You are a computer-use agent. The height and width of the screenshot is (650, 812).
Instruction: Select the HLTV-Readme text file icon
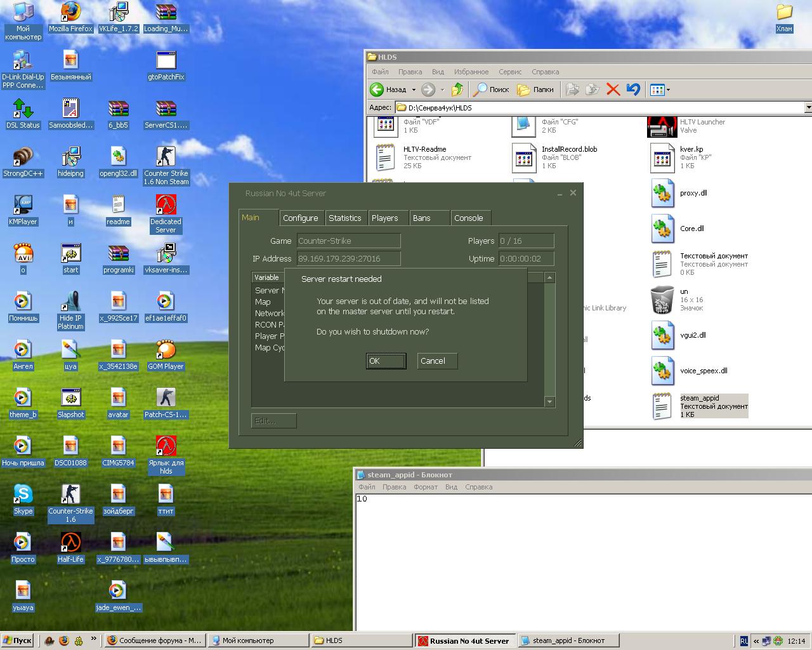pyautogui.click(x=386, y=157)
